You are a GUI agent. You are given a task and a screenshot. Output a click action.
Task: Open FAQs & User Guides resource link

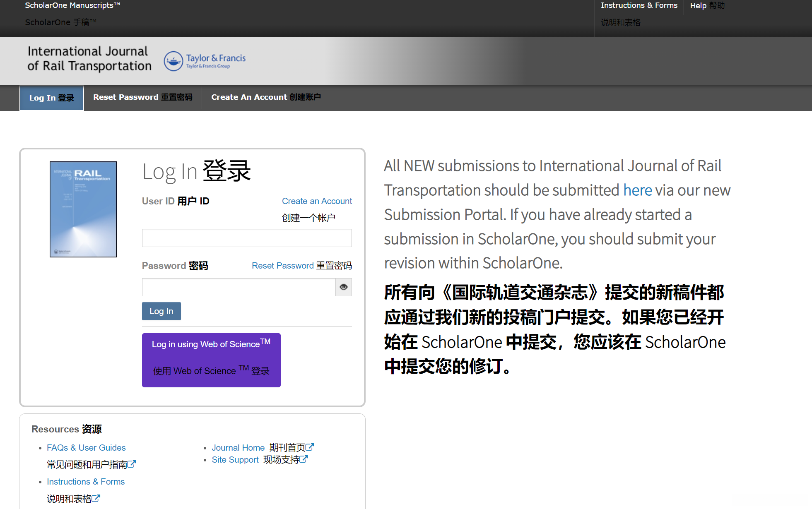coord(86,448)
